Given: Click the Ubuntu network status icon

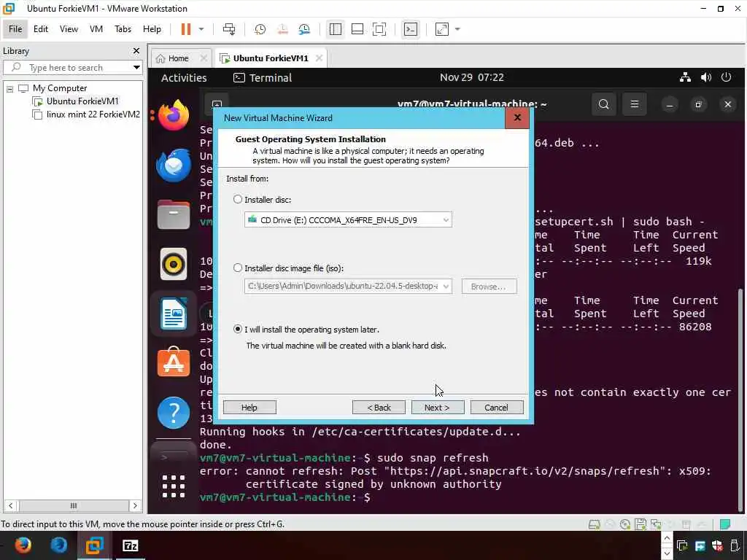Looking at the screenshot, I should coord(685,77).
